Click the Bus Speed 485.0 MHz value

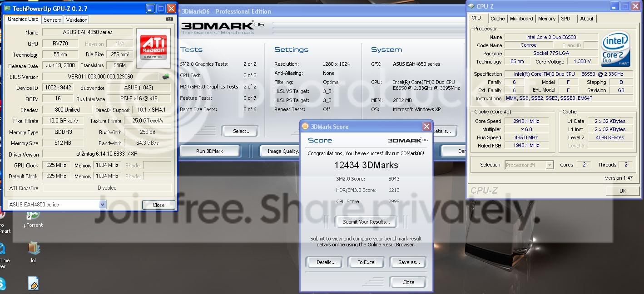click(x=526, y=137)
